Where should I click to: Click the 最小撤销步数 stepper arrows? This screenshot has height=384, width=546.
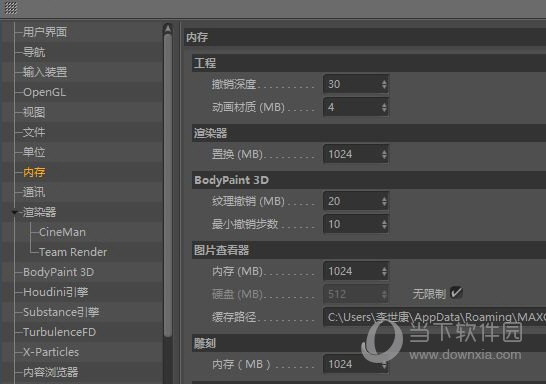click(x=384, y=224)
